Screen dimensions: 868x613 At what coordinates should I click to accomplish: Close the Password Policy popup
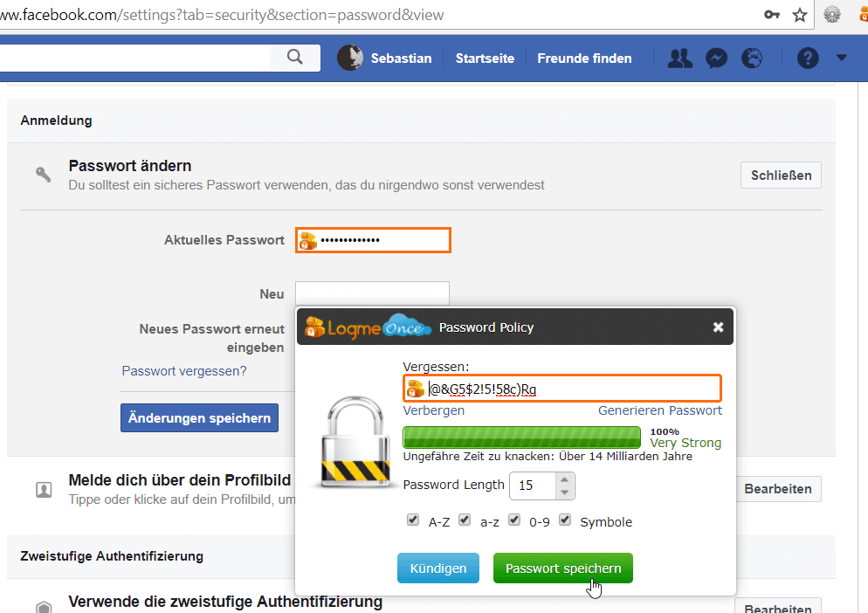pyautogui.click(x=718, y=327)
